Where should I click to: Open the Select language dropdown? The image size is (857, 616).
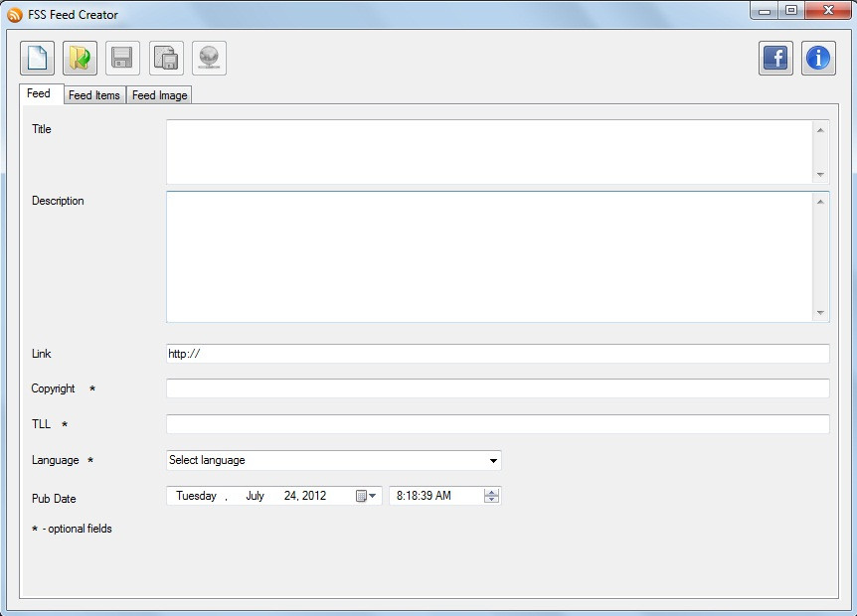pos(334,460)
